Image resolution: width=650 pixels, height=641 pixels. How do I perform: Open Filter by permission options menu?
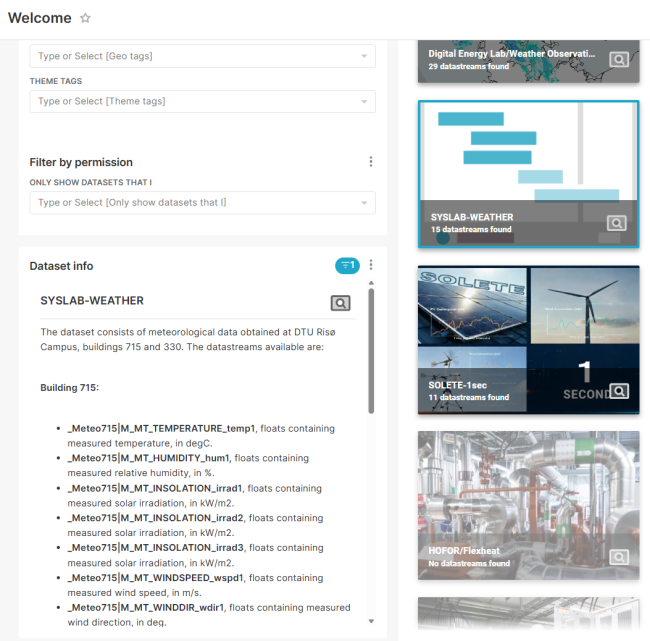click(371, 162)
